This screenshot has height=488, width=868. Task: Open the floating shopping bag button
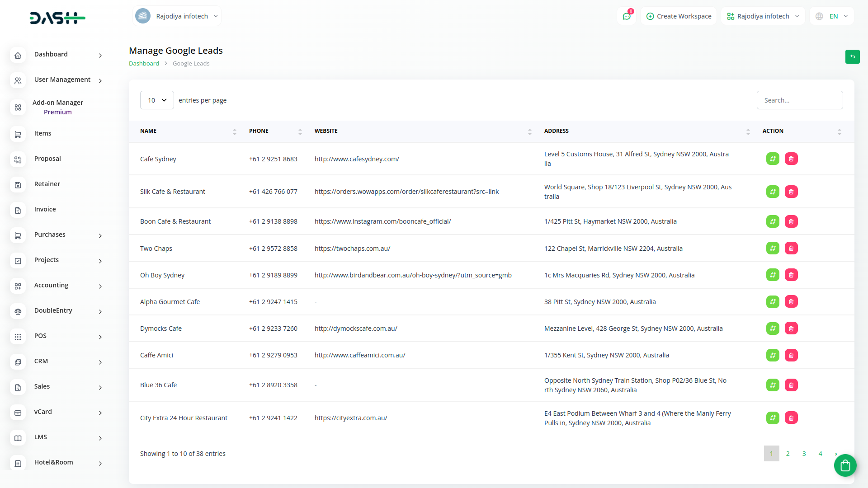click(x=845, y=465)
